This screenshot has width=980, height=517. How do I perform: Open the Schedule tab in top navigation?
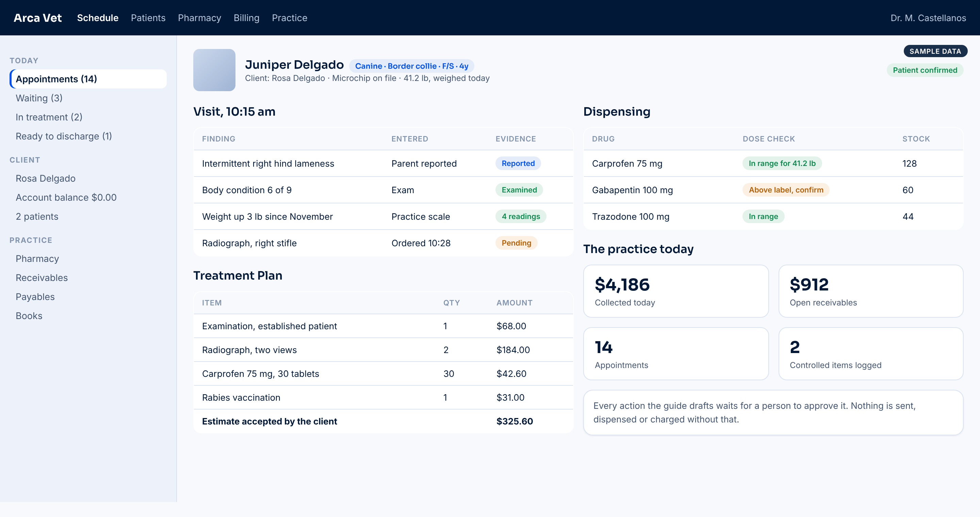(98, 18)
